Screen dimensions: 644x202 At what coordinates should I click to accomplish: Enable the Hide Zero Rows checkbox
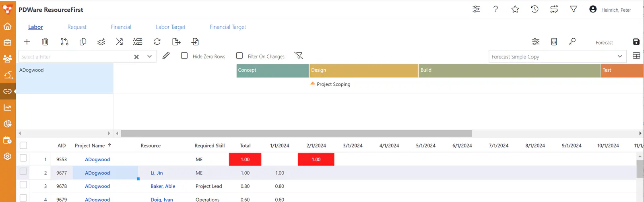pyautogui.click(x=184, y=56)
